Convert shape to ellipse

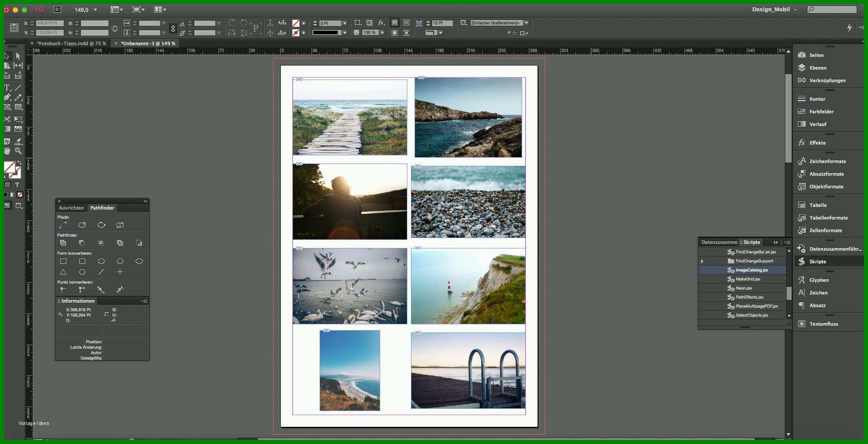coord(139,261)
